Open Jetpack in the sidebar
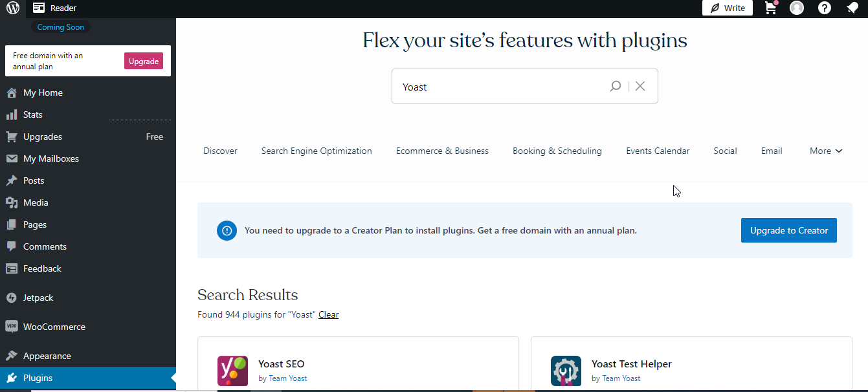 88,298
